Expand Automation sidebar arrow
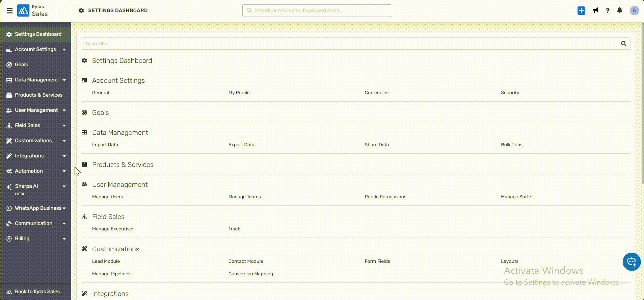Image resolution: width=644 pixels, height=300 pixels. pyautogui.click(x=64, y=171)
